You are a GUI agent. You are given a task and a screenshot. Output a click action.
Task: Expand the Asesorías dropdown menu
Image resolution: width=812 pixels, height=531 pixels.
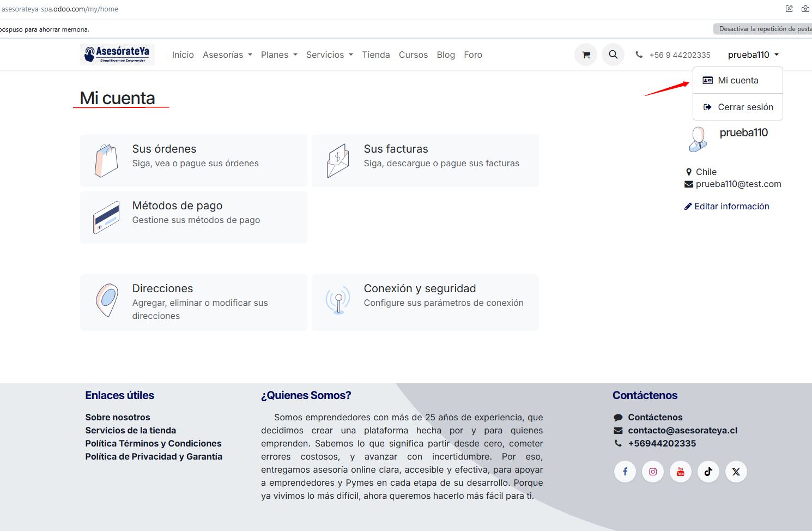(227, 55)
